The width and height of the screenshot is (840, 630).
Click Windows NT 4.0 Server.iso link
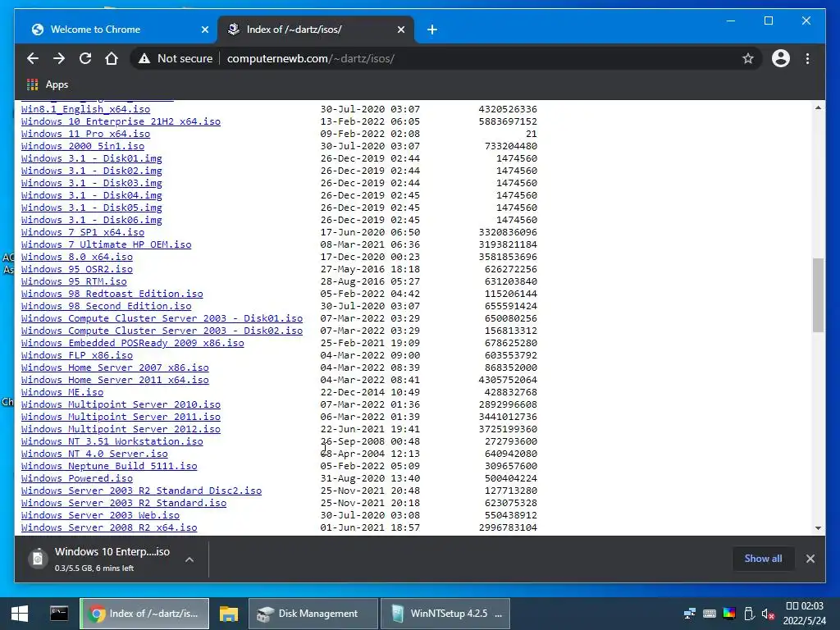[94, 454]
